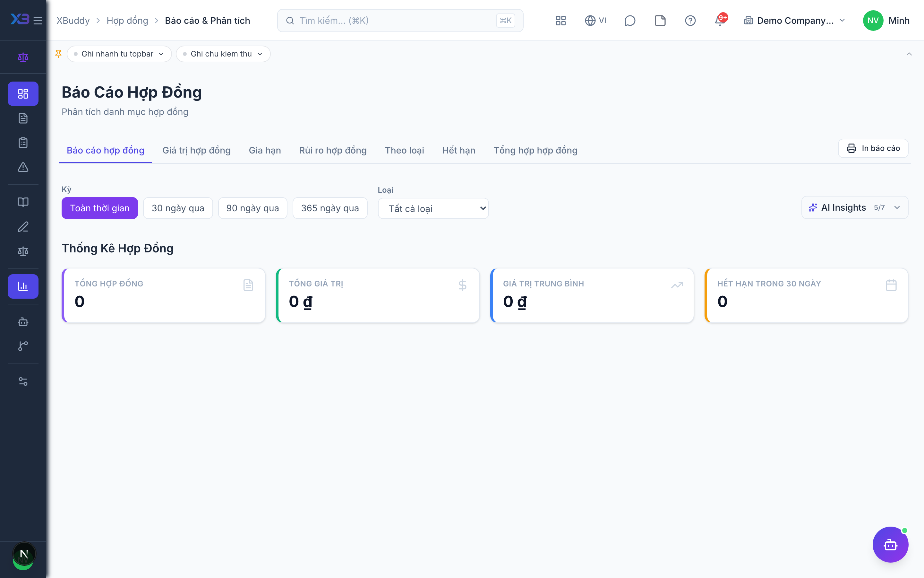The image size is (924, 578).
Task: Open the git branch icon in sidebar
Action: pyautogui.click(x=23, y=346)
